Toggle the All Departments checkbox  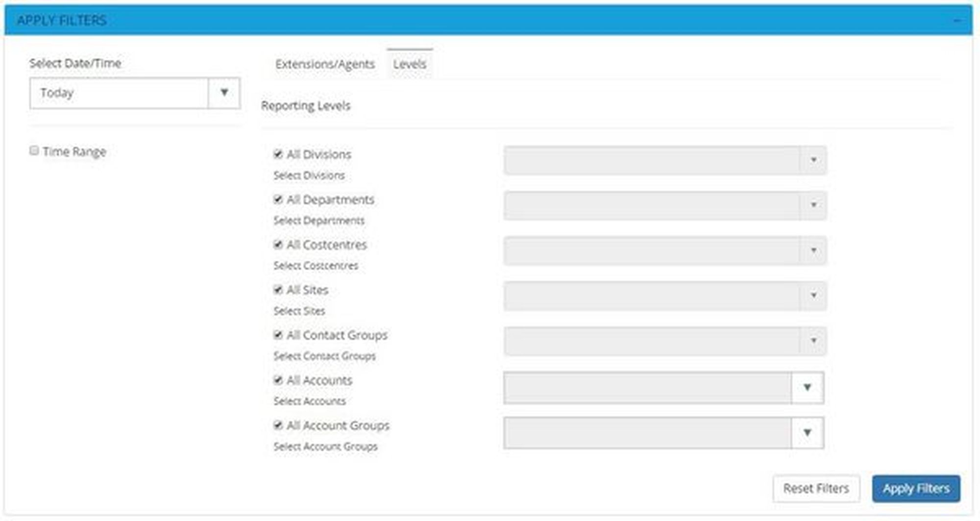point(278,199)
